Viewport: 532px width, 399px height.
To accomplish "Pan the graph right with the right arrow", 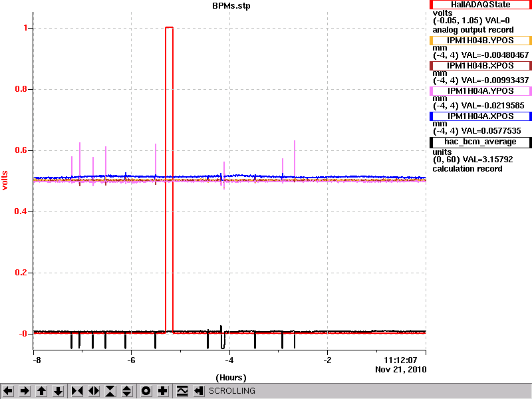I will click(25, 391).
